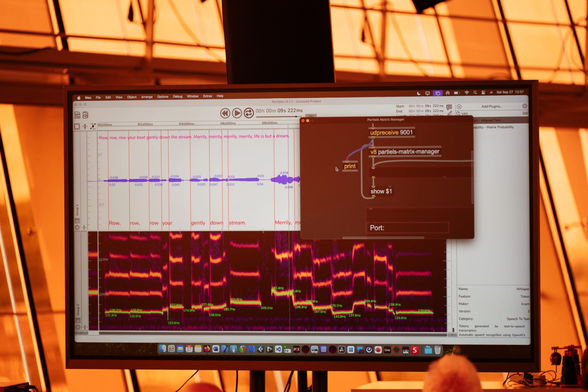This screenshot has width=588, height=392.
Task: Close the Add Plugins panel
Action: (x=459, y=107)
